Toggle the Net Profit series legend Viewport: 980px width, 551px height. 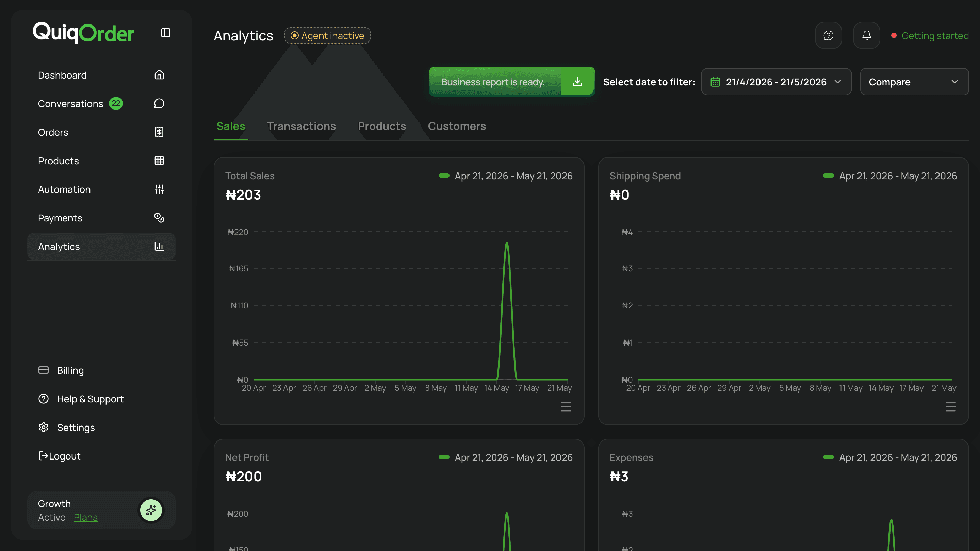505,457
